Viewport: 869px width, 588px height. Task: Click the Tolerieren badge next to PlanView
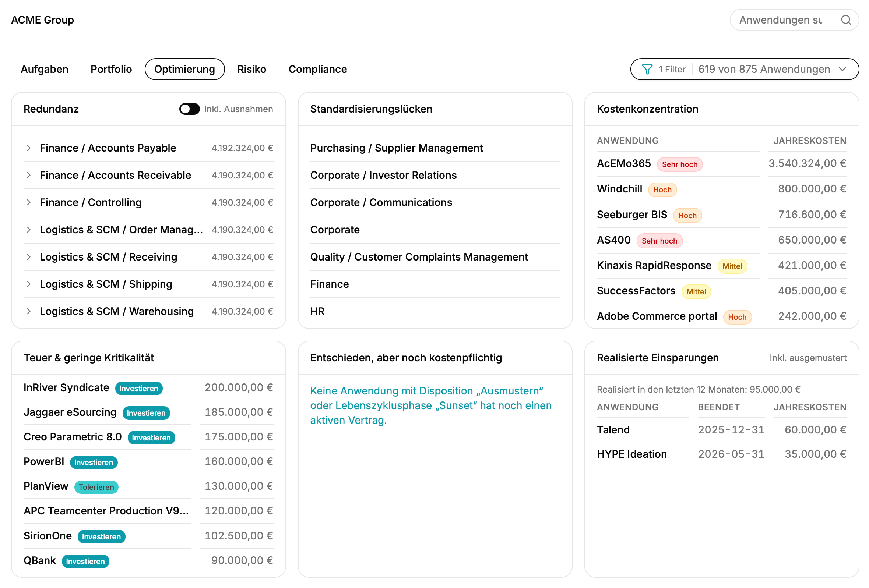point(96,487)
